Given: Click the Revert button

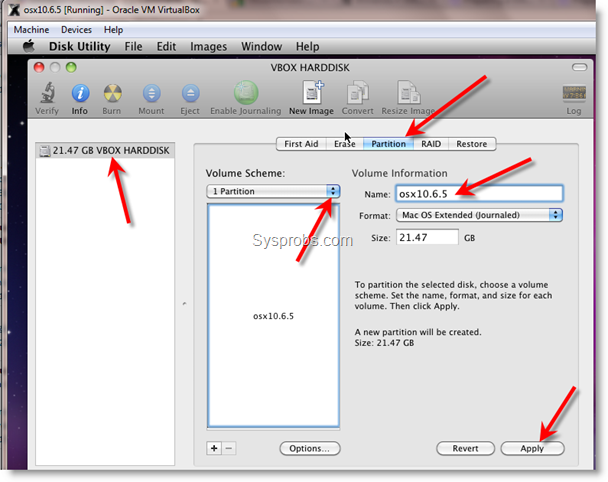Looking at the screenshot, I should coord(465,448).
